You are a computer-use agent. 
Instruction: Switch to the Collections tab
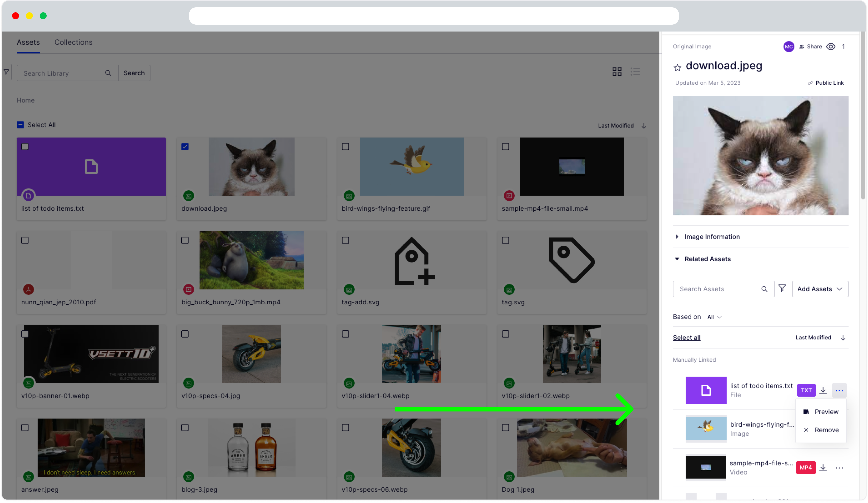pos(73,42)
